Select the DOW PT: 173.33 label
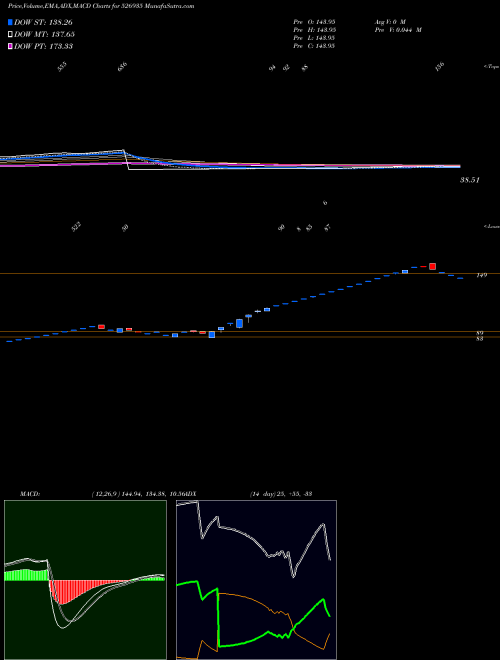Viewport: 500px width, 660px height. pyautogui.click(x=43, y=46)
